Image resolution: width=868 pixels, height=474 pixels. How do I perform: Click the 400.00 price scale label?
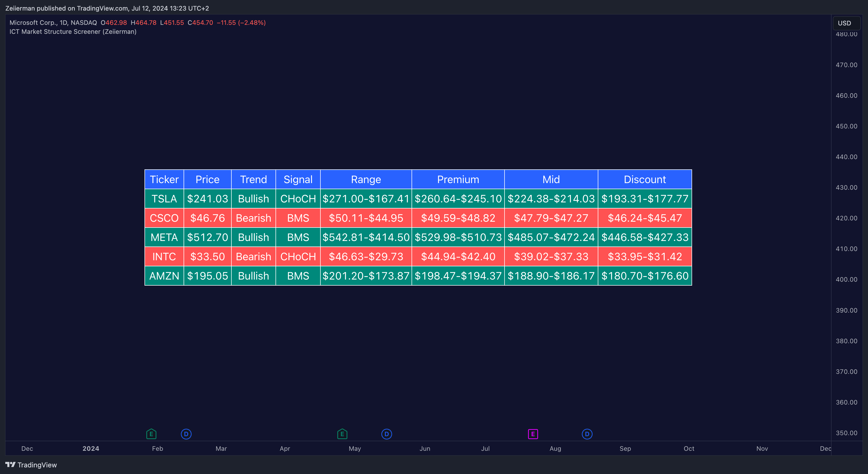click(846, 279)
